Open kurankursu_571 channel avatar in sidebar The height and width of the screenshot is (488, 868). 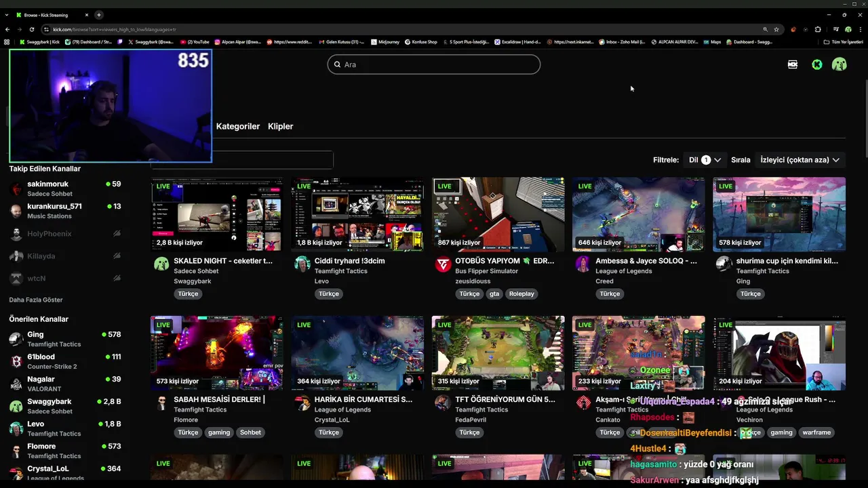16,211
